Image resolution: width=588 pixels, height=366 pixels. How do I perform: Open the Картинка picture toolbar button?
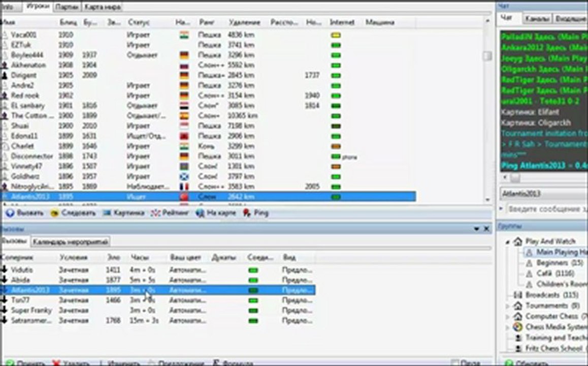[124, 213]
